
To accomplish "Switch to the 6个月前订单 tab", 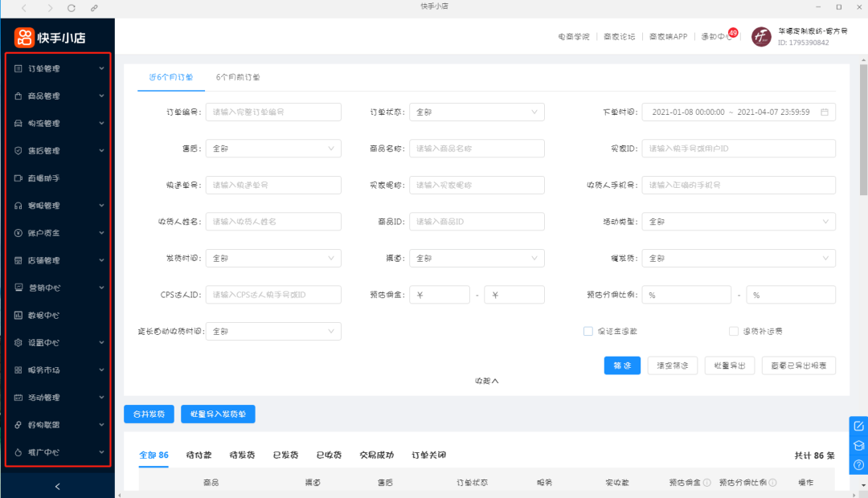I will coord(238,77).
